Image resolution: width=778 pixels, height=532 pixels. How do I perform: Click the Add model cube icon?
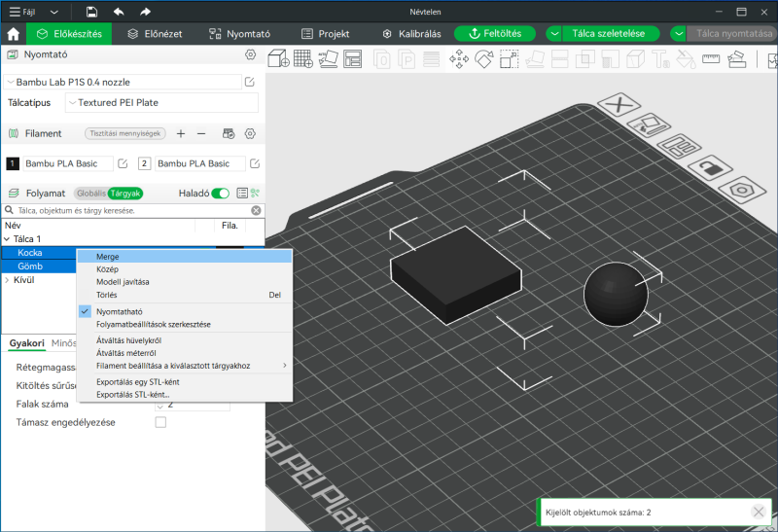point(278,59)
